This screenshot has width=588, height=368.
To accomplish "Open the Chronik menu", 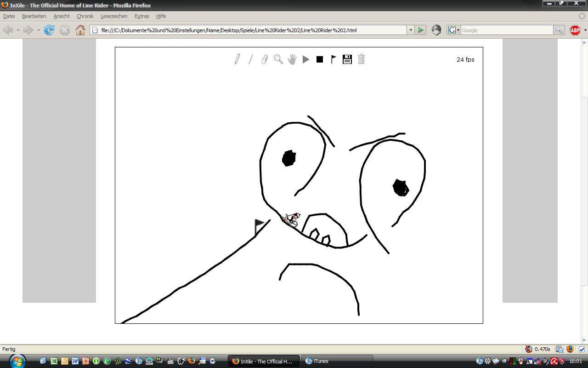I will [85, 16].
